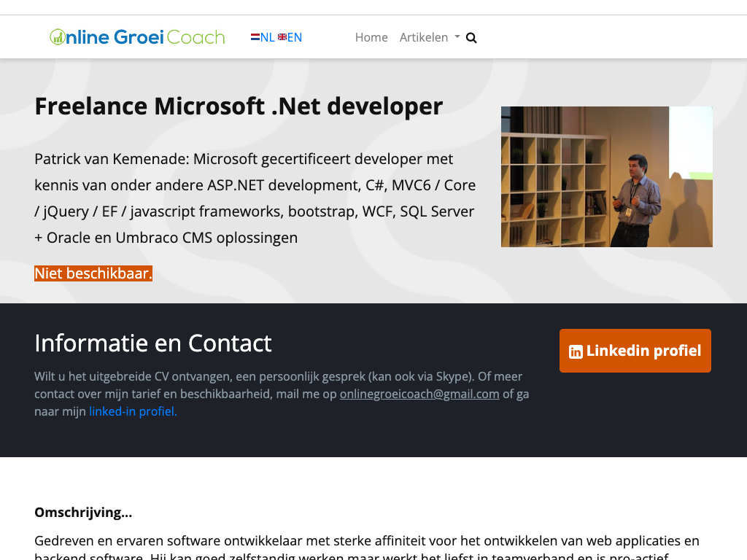Viewport: 747px width, 560px height.
Task: Go to the Home page
Action: 371,37
